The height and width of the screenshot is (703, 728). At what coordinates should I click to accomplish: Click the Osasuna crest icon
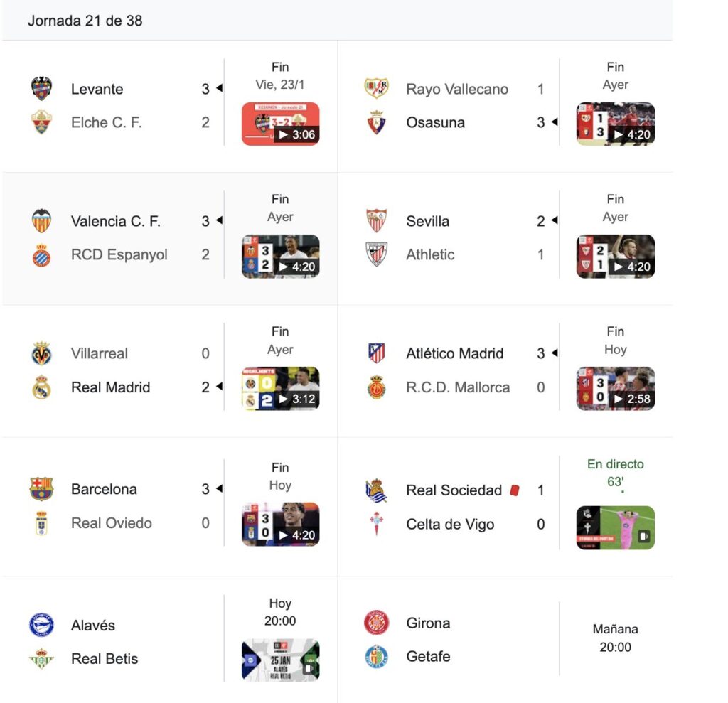tap(377, 122)
